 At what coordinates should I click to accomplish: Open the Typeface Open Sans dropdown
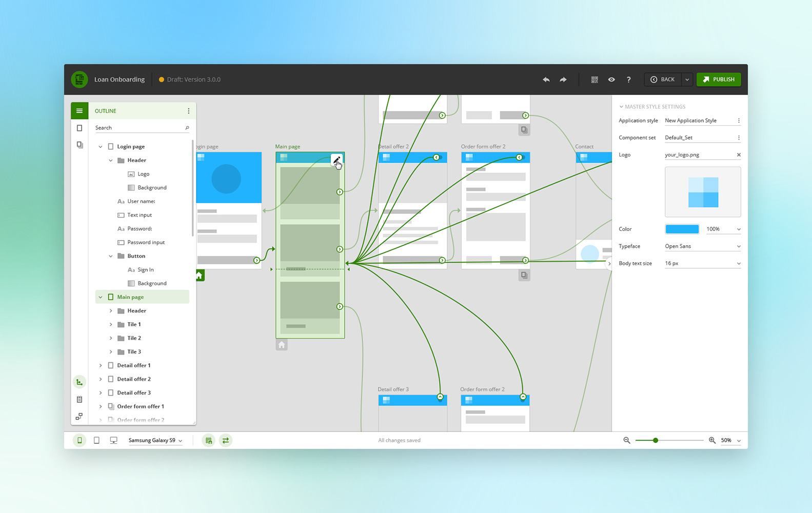coord(703,246)
